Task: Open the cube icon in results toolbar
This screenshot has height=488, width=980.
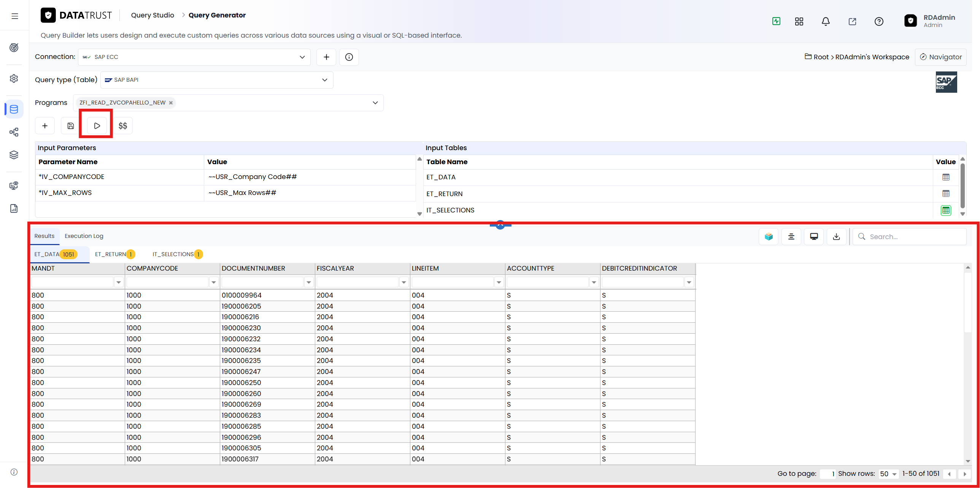Action: pyautogui.click(x=769, y=236)
